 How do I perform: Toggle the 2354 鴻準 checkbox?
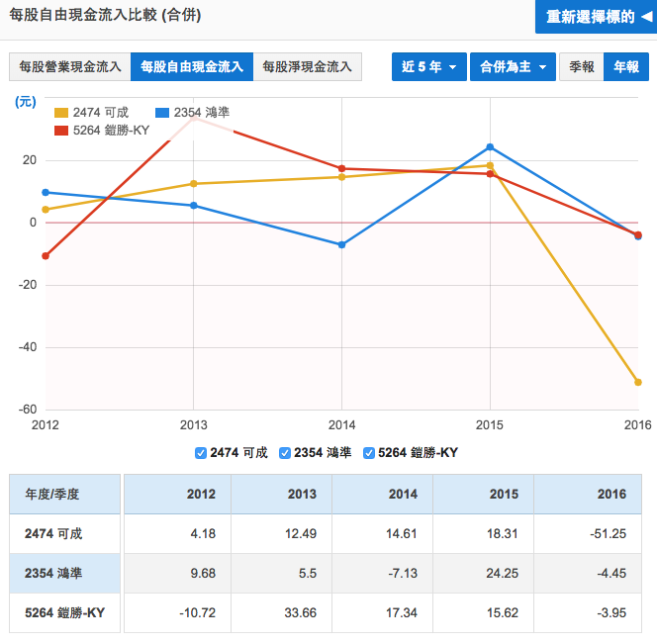[x=286, y=453]
